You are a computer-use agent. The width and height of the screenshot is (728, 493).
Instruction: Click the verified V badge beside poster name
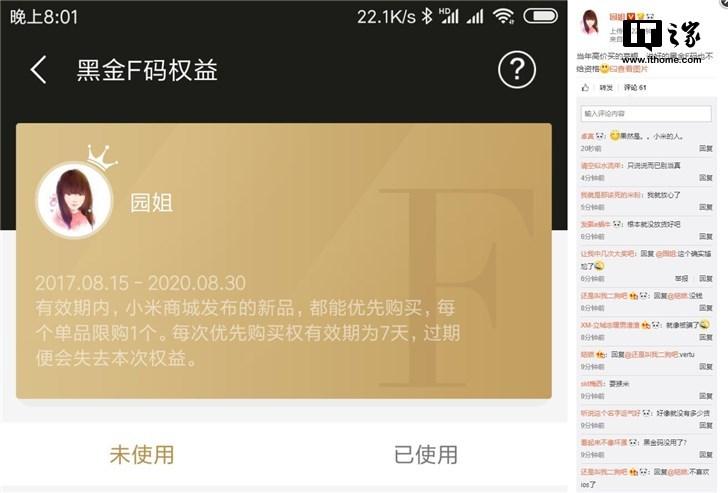(x=630, y=17)
